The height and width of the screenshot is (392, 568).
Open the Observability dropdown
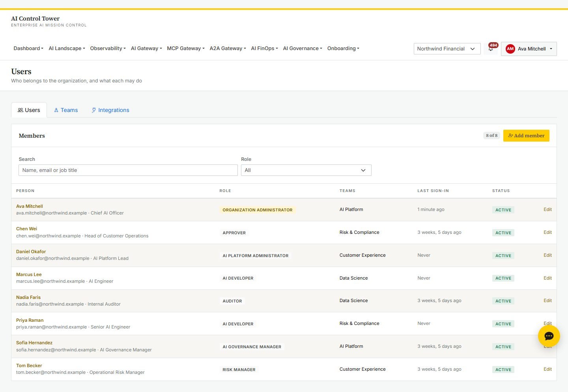pyautogui.click(x=108, y=49)
